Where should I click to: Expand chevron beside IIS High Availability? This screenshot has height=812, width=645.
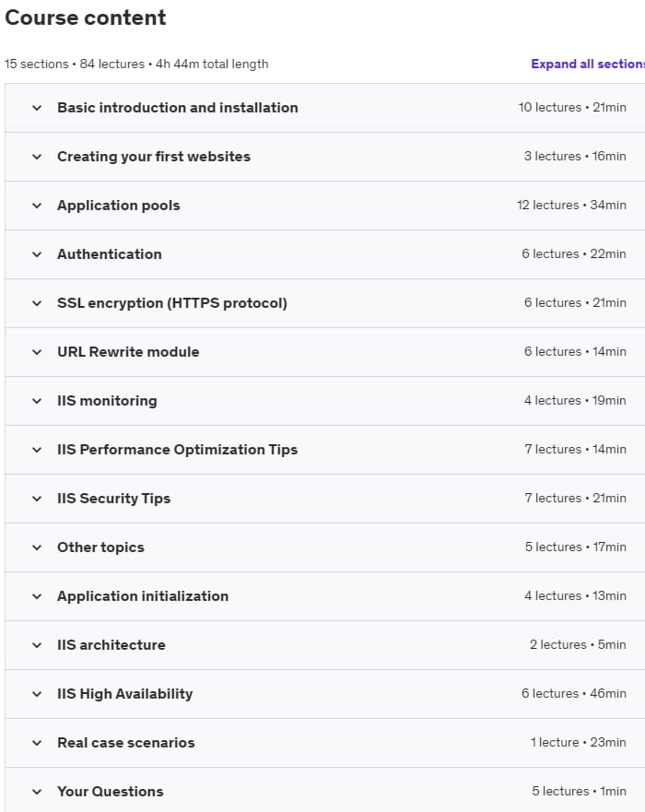(37, 694)
